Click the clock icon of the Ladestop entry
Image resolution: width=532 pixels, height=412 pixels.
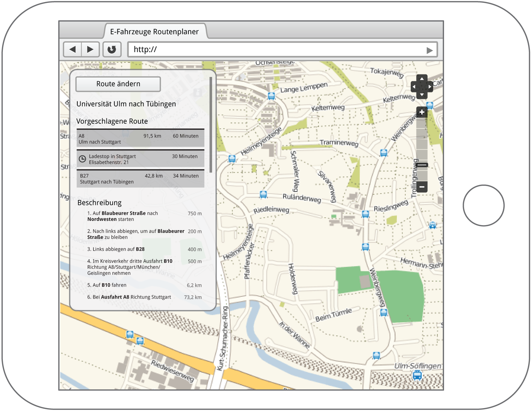pyautogui.click(x=82, y=159)
